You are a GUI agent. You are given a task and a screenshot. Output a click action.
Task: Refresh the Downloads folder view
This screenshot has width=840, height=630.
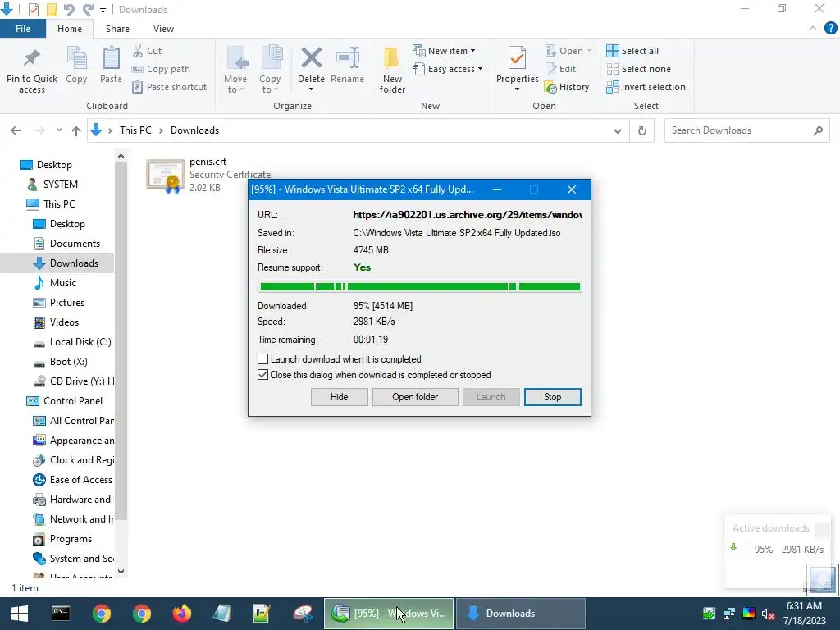click(641, 130)
